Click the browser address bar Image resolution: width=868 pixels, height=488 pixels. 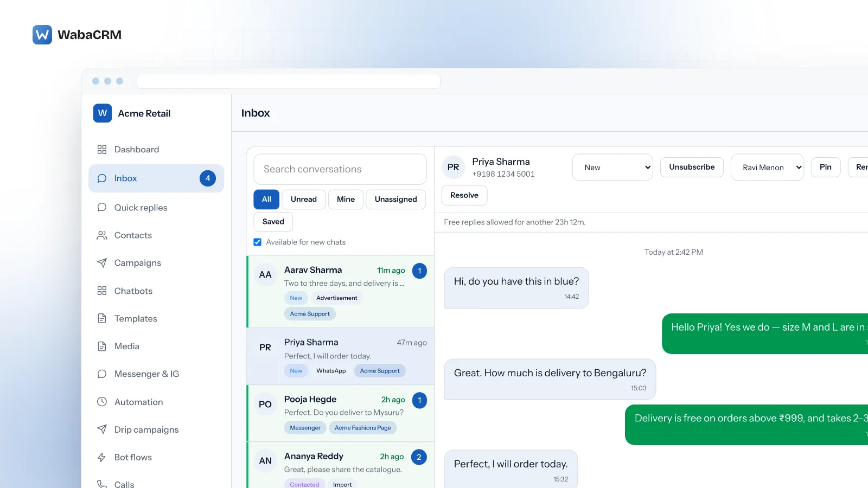coord(289,81)
